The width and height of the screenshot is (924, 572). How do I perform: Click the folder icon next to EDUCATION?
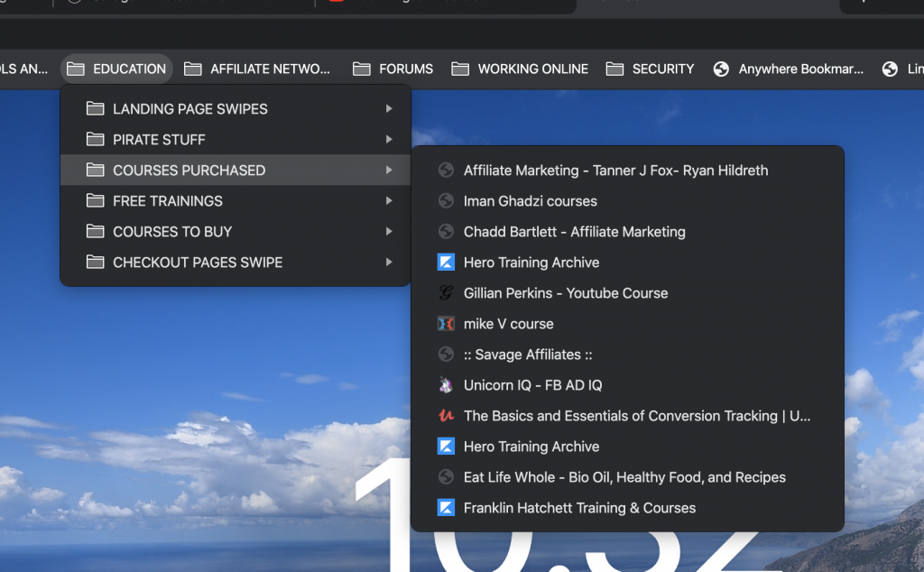pyautogui.click(x=76, y=69)
